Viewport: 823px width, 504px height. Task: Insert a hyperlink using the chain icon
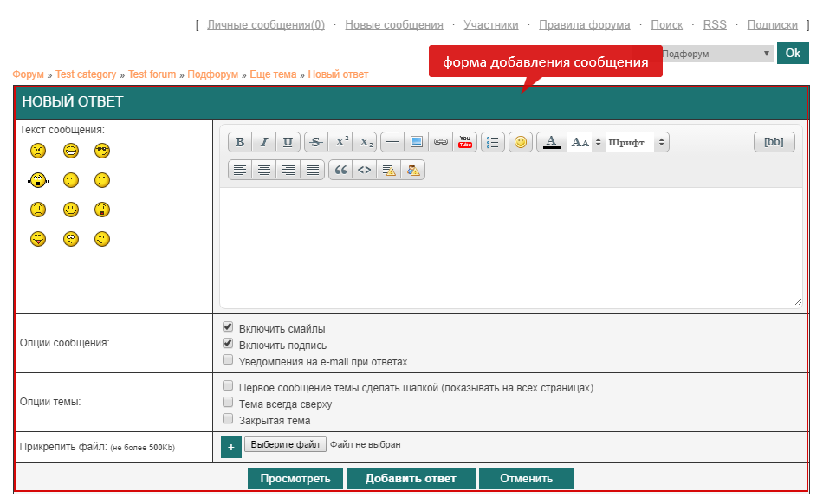tap(441, 142)
